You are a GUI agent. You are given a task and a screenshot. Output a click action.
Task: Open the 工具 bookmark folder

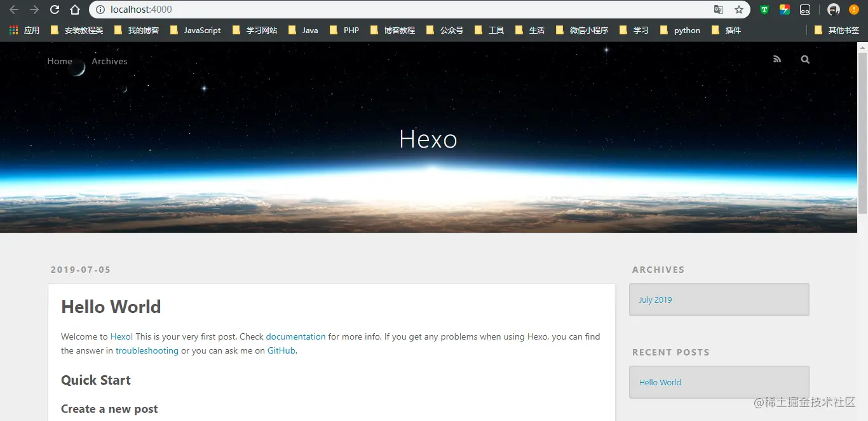[489, 30]
